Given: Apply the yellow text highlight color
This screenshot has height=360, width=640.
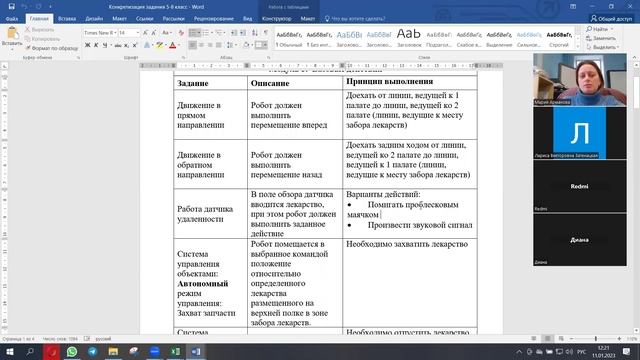Looking at the screenshot, I should tap(159, 45).
